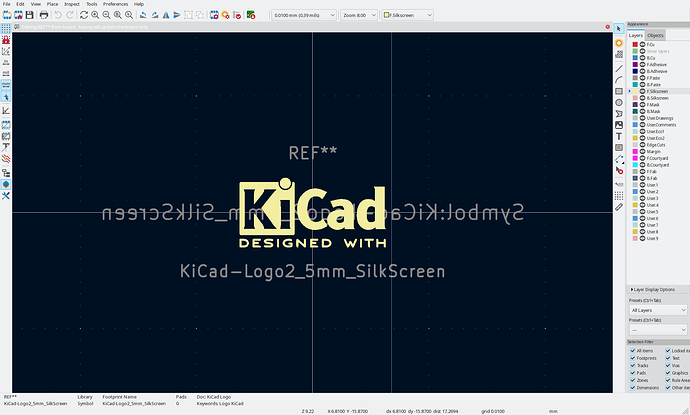
Task: Click the Flip vertically icon
Action: (x=177, y=15)
